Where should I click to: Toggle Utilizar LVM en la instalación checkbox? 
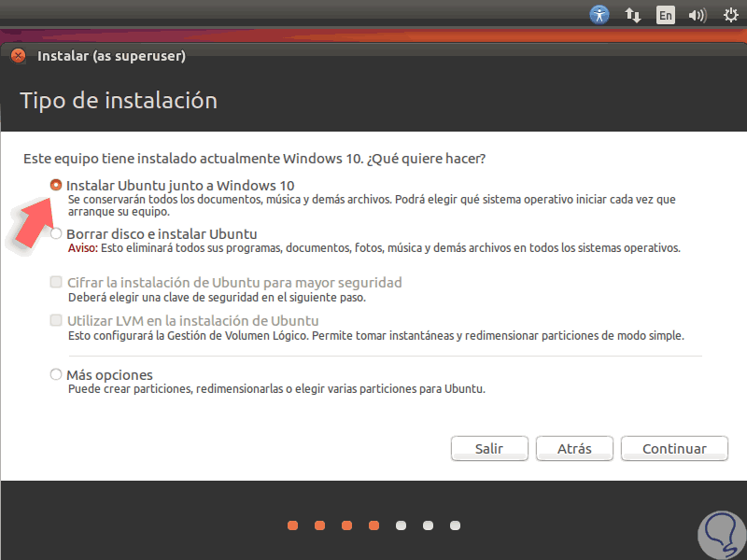click(56, 320)
